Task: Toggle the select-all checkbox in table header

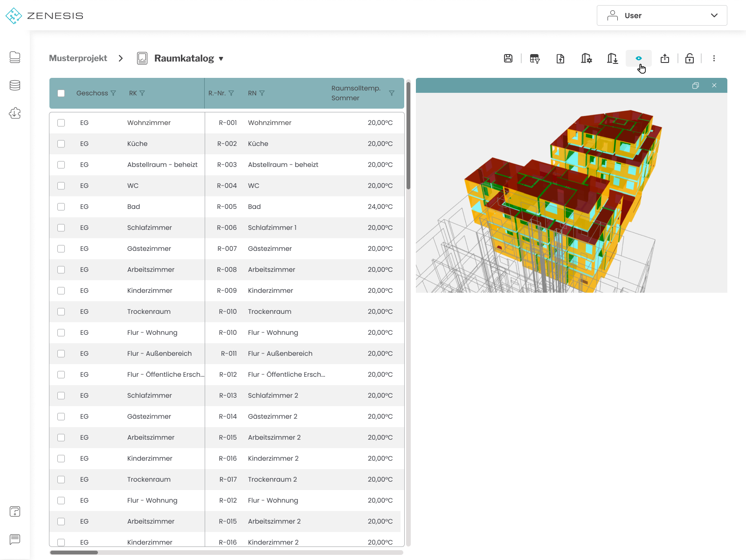Action: point(61,93)
